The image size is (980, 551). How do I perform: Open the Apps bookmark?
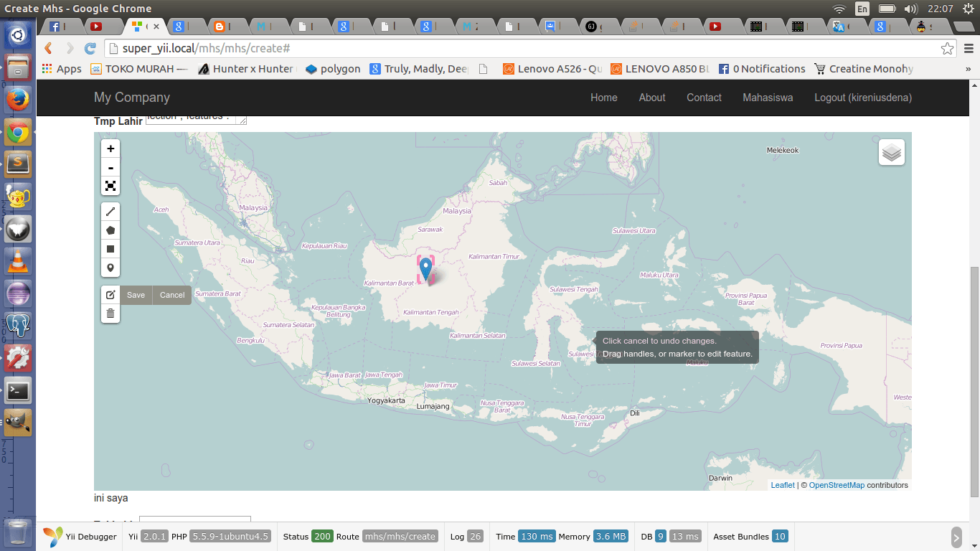point(62,69)
